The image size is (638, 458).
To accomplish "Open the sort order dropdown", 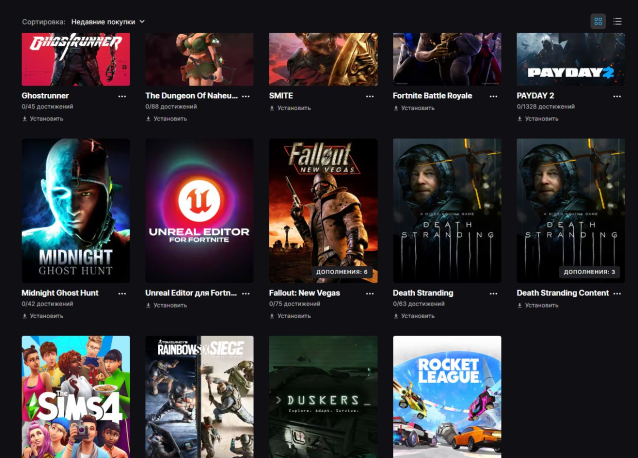I will 108,22.
